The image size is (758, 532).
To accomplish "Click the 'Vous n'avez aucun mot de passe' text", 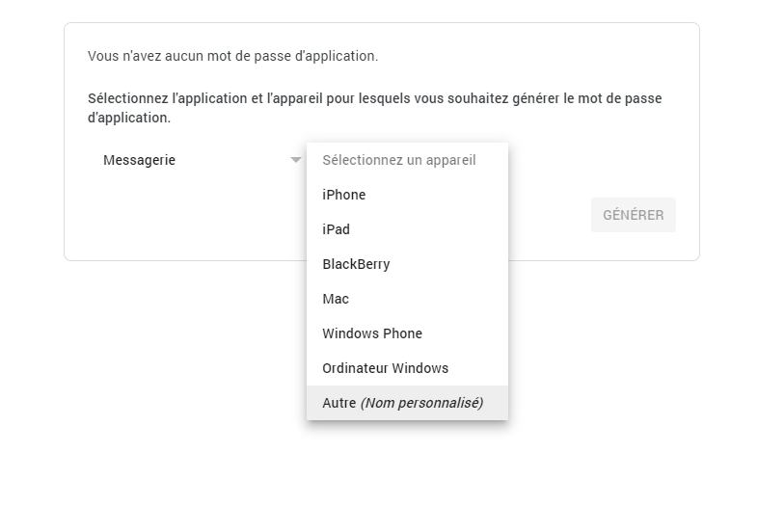I will pos(232,56).
